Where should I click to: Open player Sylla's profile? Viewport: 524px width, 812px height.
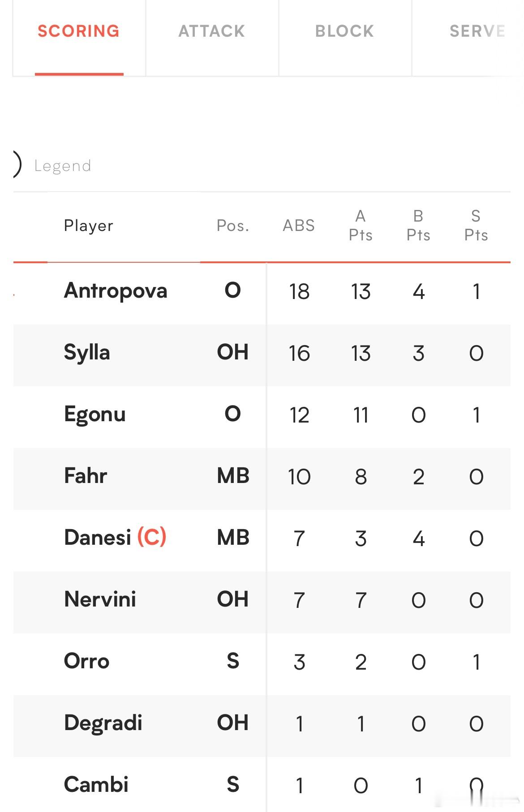point(87,353)
